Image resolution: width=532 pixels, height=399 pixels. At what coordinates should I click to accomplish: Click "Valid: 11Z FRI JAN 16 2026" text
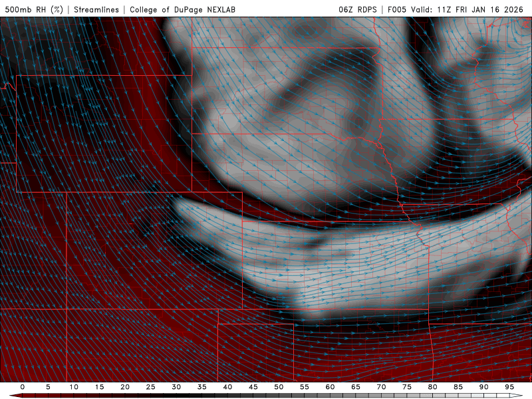click(x=467, y=9)
